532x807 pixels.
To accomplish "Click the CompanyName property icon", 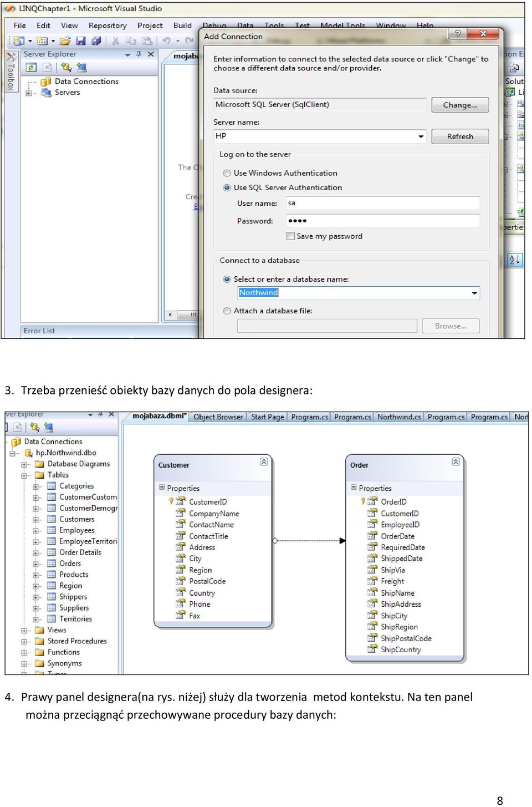I will tap(180, 513).
